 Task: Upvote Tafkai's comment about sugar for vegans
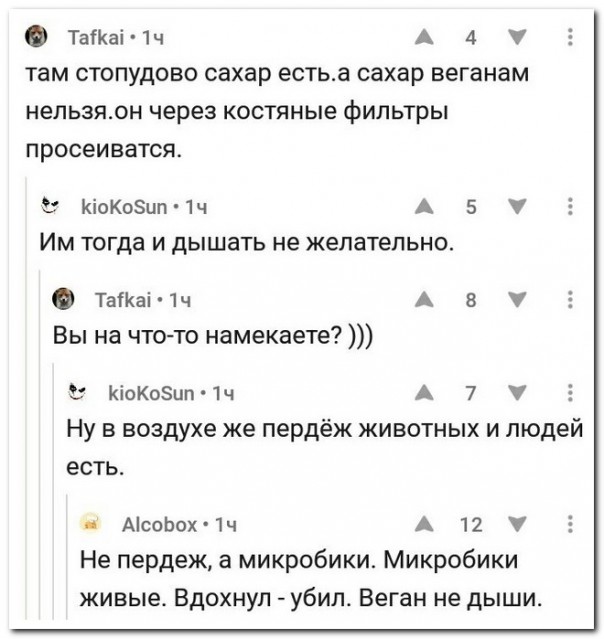point(423,38)
